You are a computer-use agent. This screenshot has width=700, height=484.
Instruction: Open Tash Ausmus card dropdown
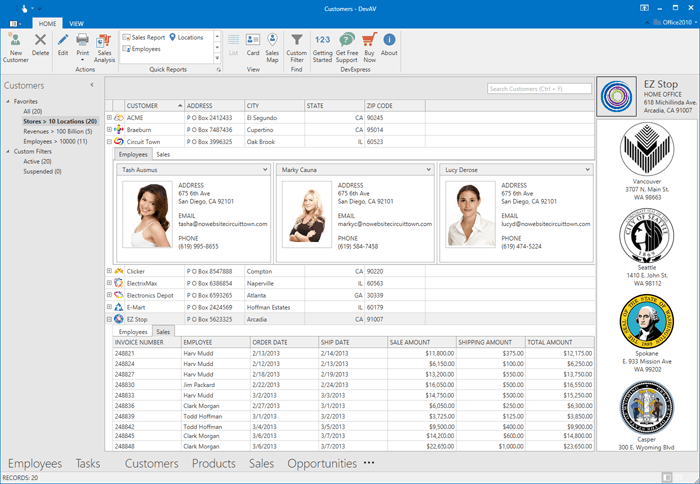point(264,170)
